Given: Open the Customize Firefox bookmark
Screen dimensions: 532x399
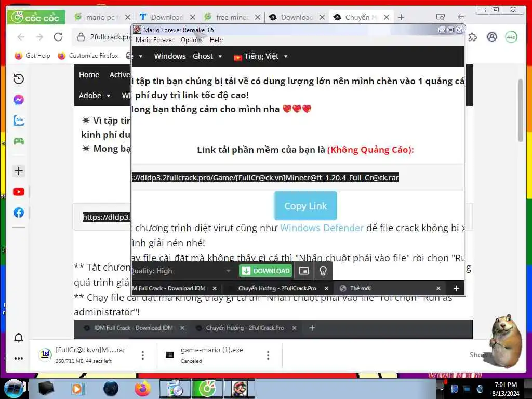Looking at the screenshot, I should coord(88,56).
